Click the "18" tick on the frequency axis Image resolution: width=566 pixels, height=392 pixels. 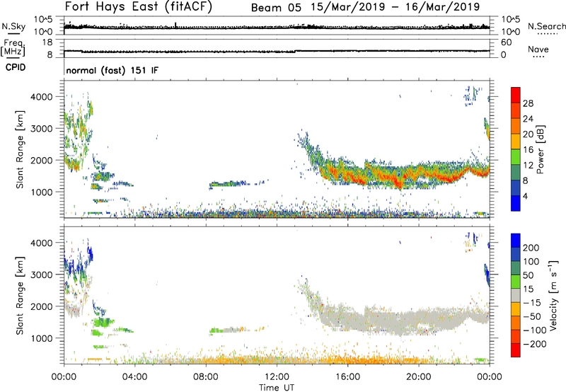[47, 42]
